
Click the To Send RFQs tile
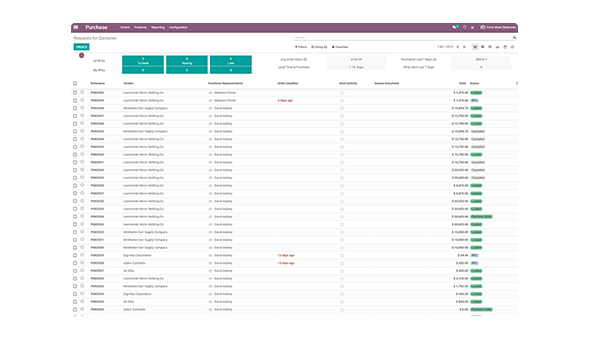coord(143,61)
